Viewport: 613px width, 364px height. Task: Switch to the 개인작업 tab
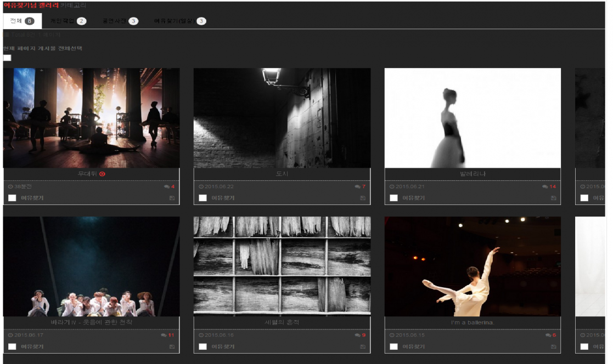click(68, 21)
